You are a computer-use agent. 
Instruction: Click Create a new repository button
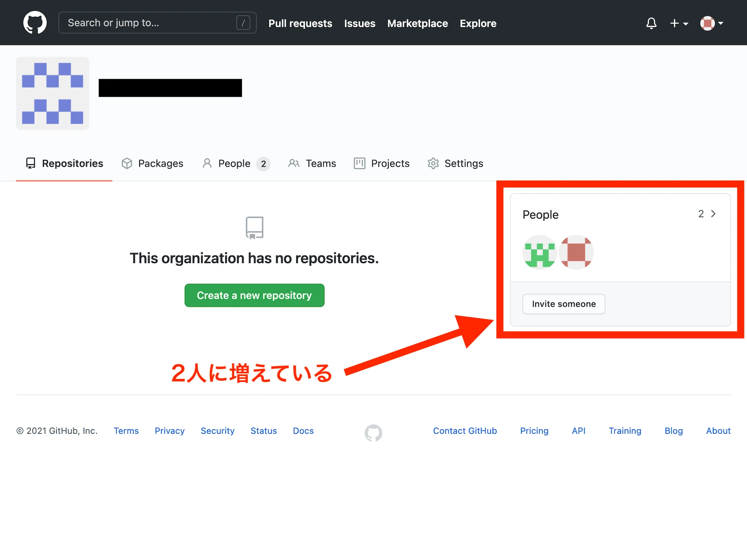tap(254, 295)
